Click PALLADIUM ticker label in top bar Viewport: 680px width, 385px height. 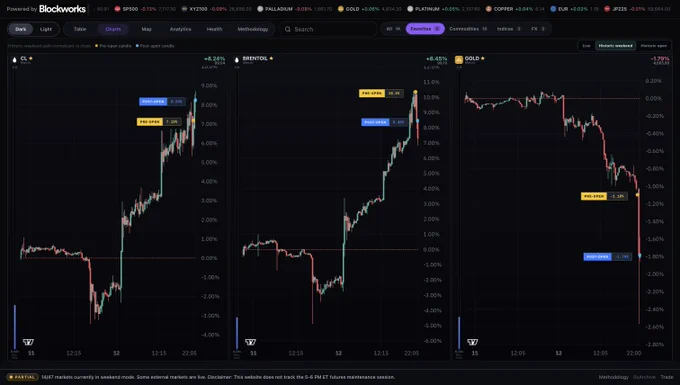tap(279, 9)
